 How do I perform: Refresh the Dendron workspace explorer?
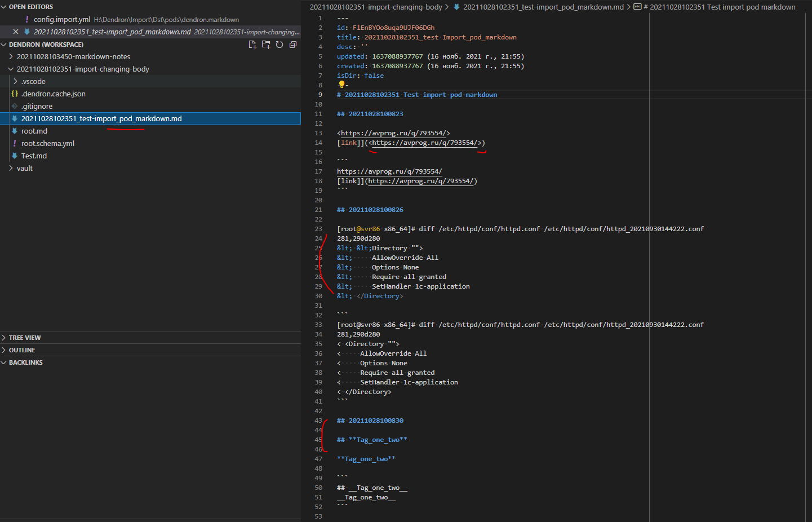pos(279,44)
